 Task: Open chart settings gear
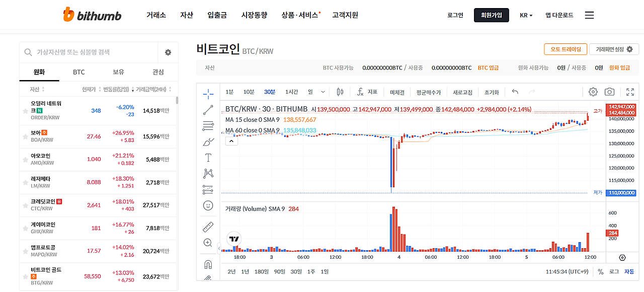coord(593,92)
